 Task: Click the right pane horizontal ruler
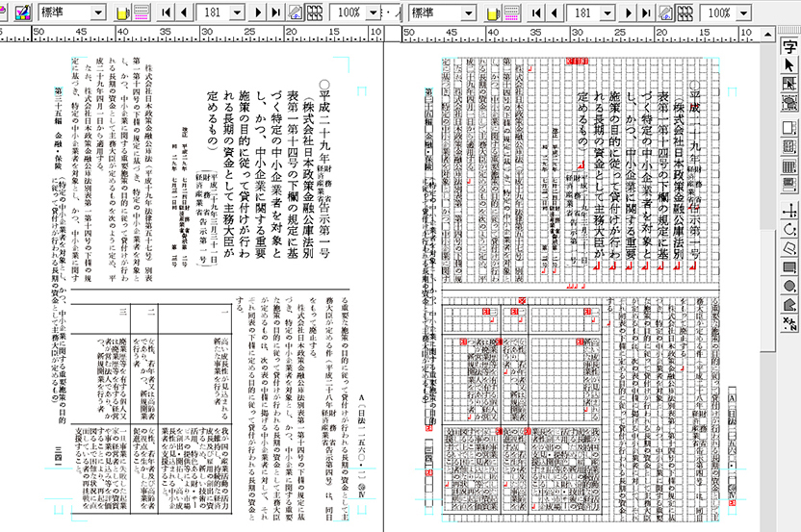581,35
